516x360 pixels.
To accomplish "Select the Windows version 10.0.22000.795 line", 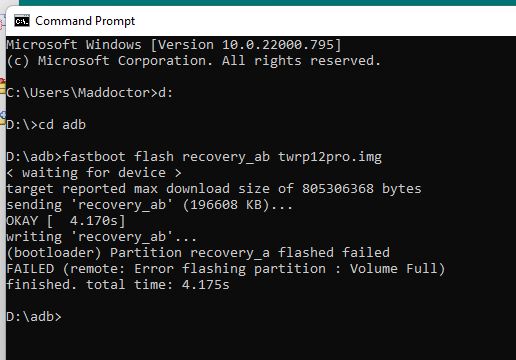I will pyautogui.click(x=174, y=45).
